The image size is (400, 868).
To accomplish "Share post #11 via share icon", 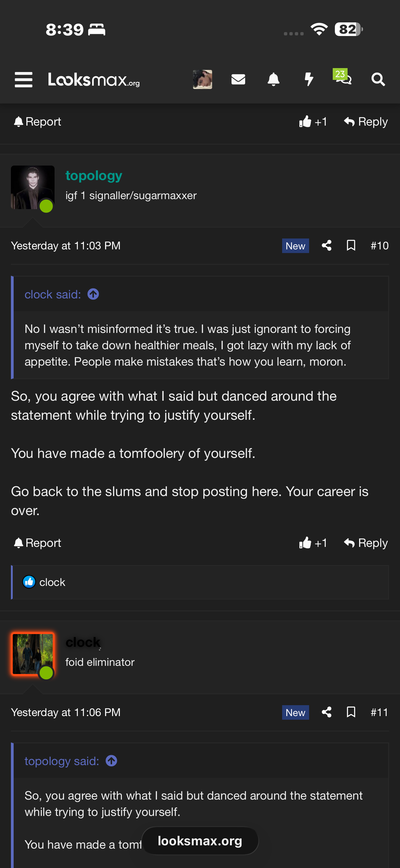I will [326, 712].
